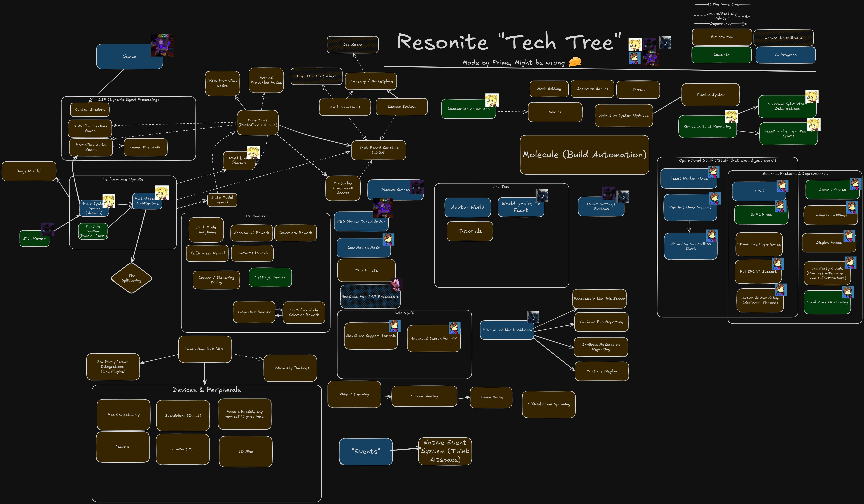864x504 pixels.
Task: Click the Particle System (Photon Dust) node
Action: pyautogui.click(x=93, y=231)
